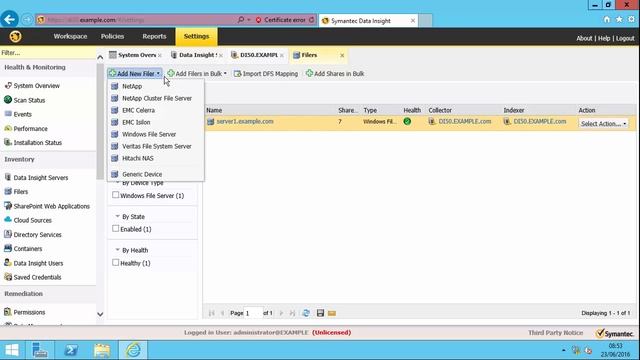Go to last page pager icon
640x360 pixels.
(x=292, y=313)
